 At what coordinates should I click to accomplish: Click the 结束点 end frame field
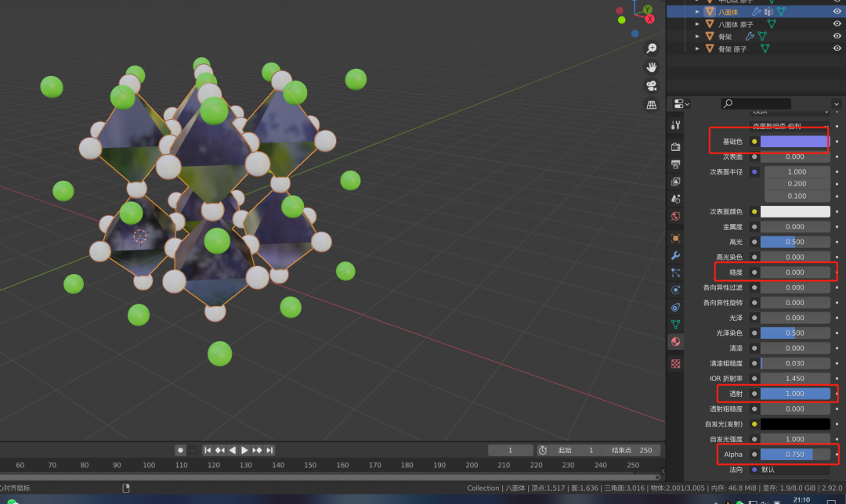coord(632,450)
